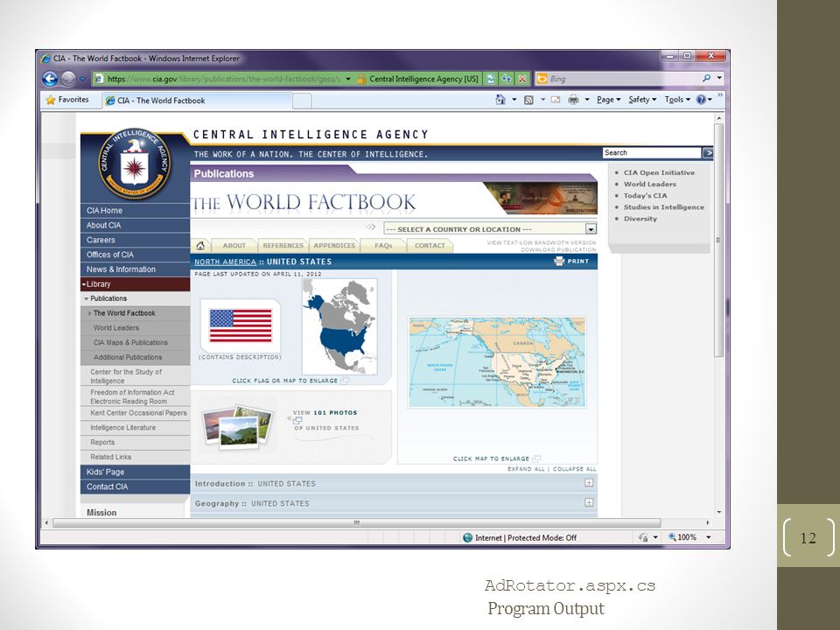Open the address bar history dropdown arrow
Screen dimensions: 840x630
click(x=348, y=79)
